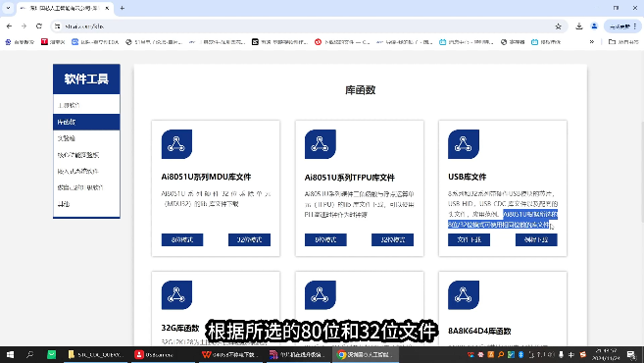This screenshot has width=644, height=363.
Task: Click the browser address bar
Action: click(x=304, y=26)
